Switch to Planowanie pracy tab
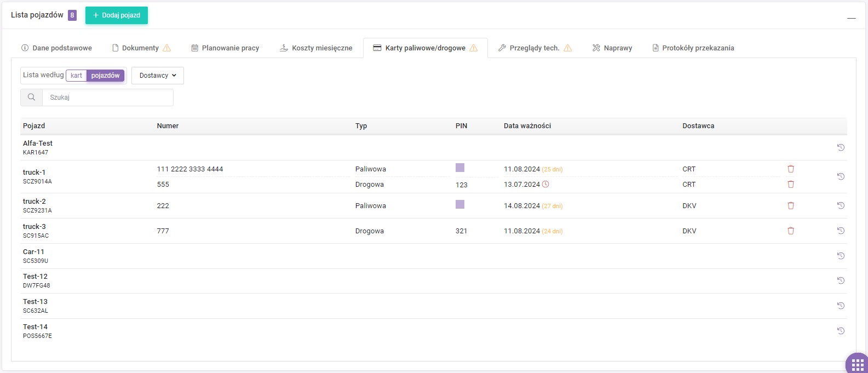 coord(225,48)
